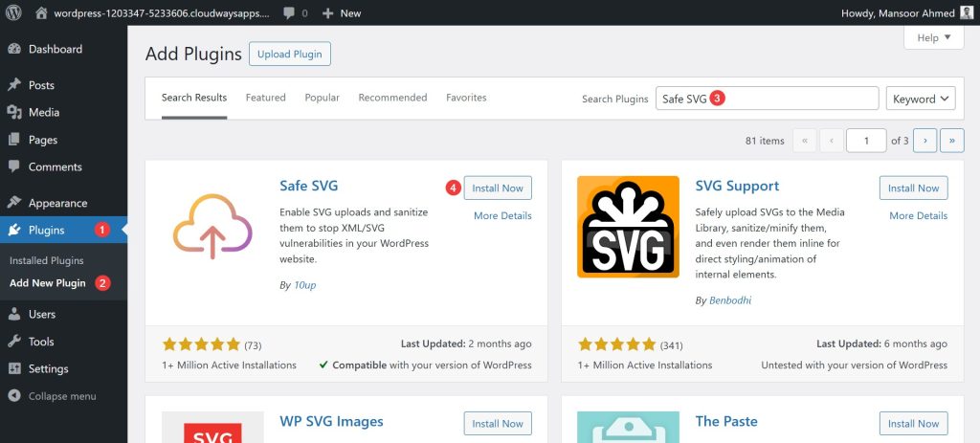The image size is (980, 443).
Task: Open More Details for SVG Support
Action: pyautogui.click(x=918, y=215)
